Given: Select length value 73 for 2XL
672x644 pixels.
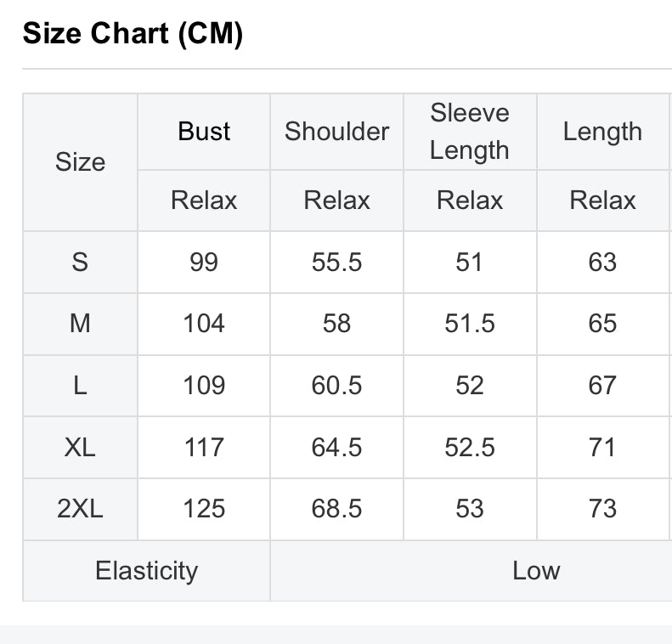Looking at the screenshot, I should [602, 509].
